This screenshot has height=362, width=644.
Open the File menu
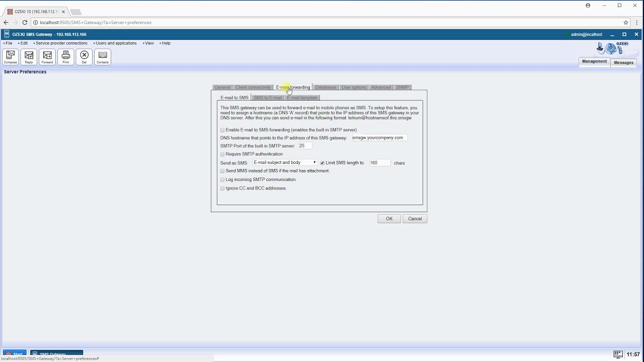(9, 43)
